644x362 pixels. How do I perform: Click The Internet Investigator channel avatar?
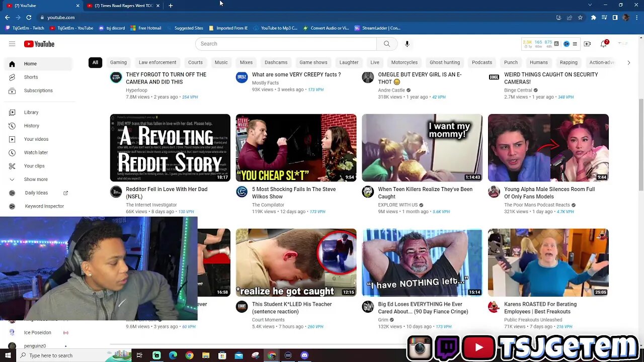click(116, 192)
